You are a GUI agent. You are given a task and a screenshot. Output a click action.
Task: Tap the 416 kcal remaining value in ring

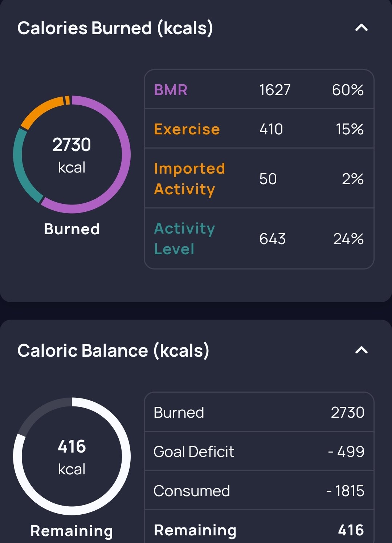point(72,457)
